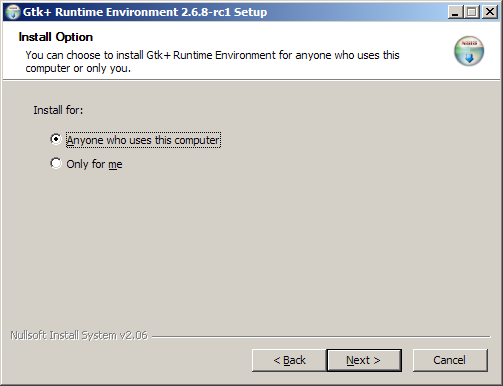Go to the next step with Next >

click(x=364, y=360)
